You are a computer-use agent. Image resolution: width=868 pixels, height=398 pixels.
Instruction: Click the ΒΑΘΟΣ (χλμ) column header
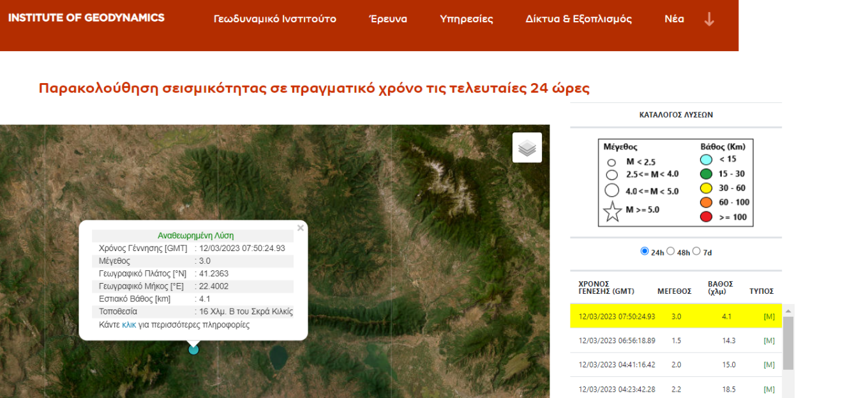721,287
